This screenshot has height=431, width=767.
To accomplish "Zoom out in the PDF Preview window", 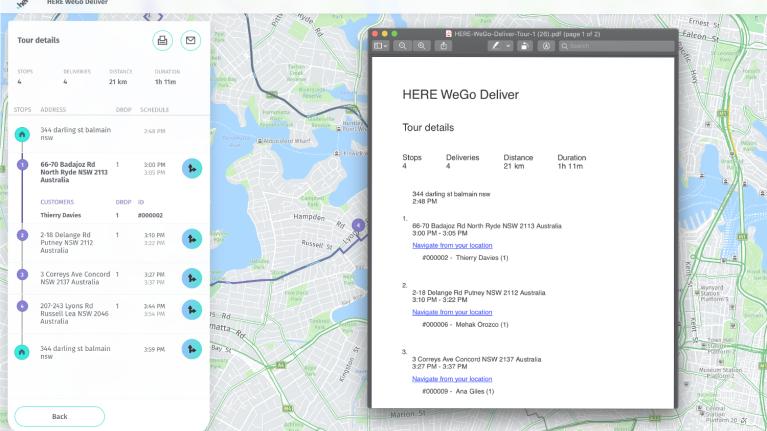I will click(x=402, y=46).
